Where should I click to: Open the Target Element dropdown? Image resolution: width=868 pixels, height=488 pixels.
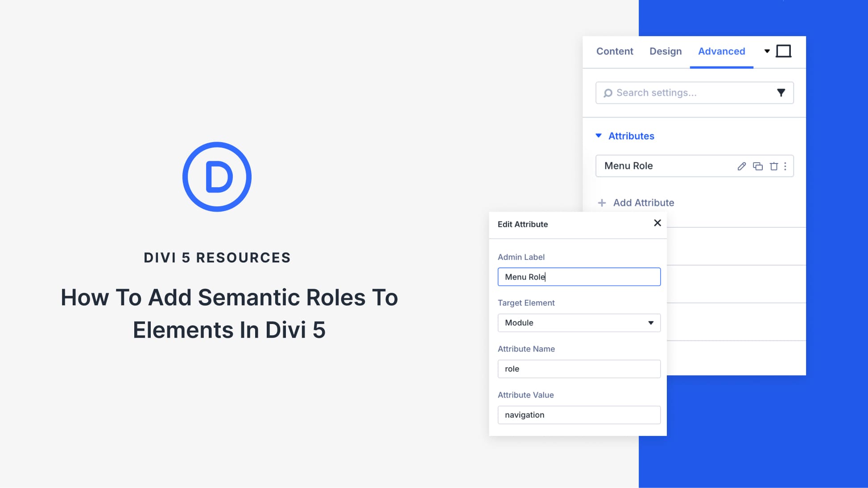pyautogui.click(x=579, y=323)
